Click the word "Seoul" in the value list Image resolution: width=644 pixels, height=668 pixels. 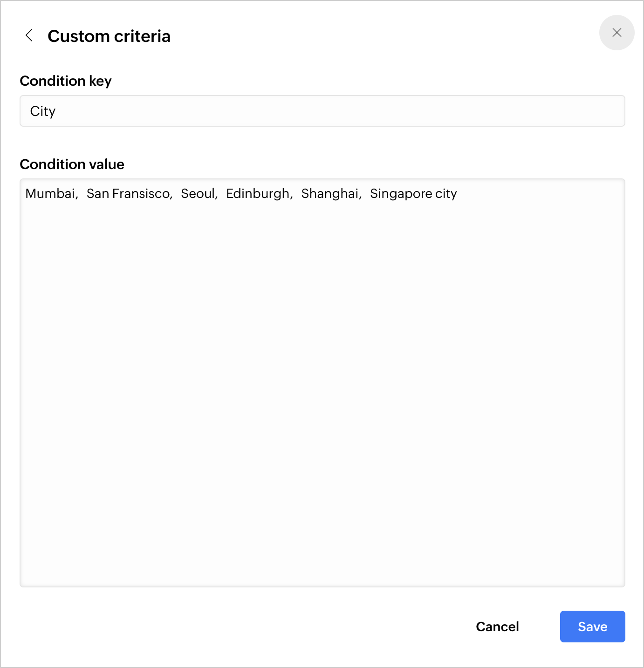198,194
